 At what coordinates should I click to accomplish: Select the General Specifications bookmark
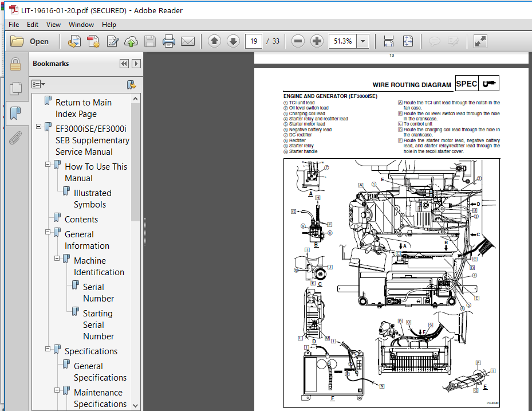click(x=100, y=371)
